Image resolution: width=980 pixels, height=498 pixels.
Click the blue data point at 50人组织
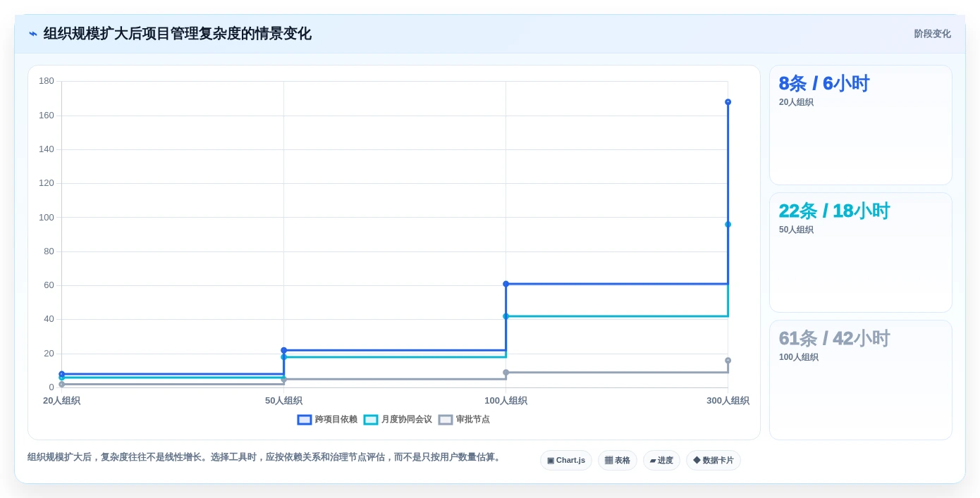tap(283, 350)
